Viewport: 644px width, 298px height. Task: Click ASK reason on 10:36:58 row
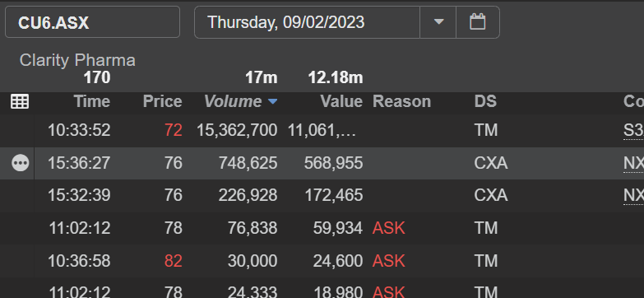click(388, 261)
